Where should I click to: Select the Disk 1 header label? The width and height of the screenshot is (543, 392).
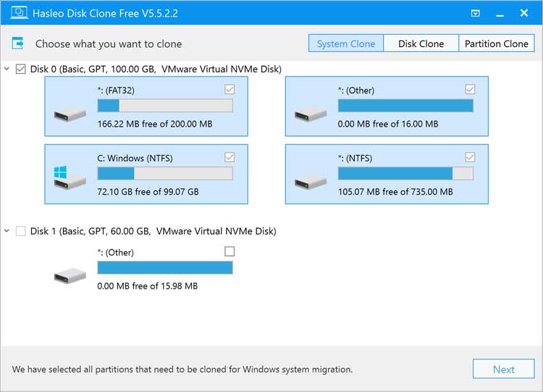[x=153, y=231]
